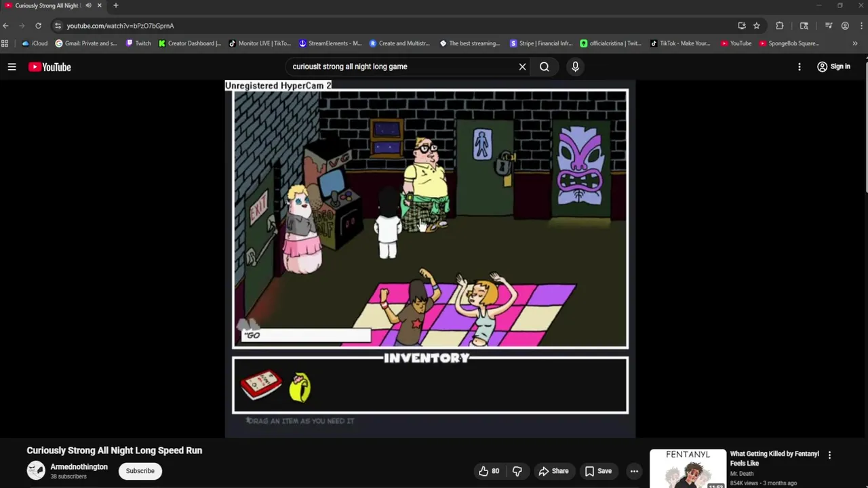Viewport: 868px width, 488px height.
Task: Open What Getting Killed by Fentanyl title
Action: (x=774, y=458)
